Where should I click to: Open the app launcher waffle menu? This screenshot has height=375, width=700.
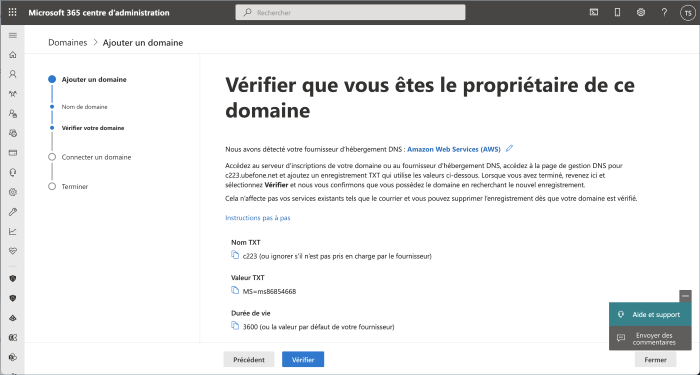(x=12, y=12)
